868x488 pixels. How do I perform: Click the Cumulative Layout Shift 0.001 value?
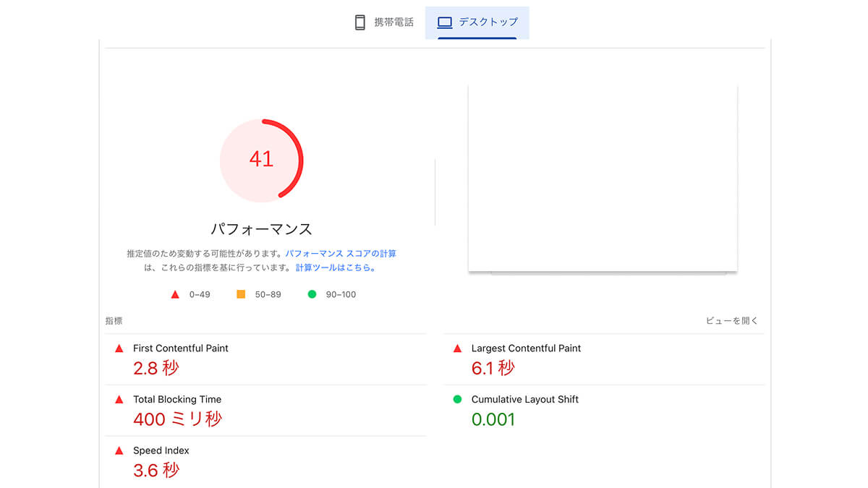point(493,419)
